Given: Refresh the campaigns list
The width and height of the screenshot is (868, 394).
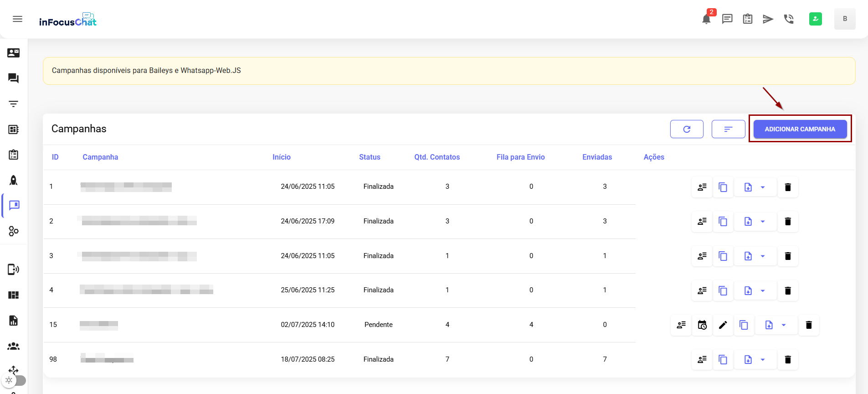Looking at the screenshot, I should coord(687,129).
